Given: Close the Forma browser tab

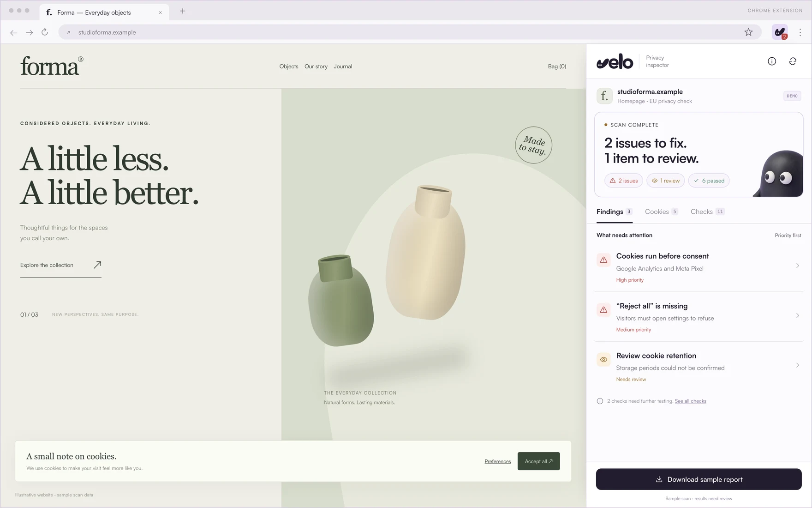Looking at the screenshot, I should click(160, 12).
